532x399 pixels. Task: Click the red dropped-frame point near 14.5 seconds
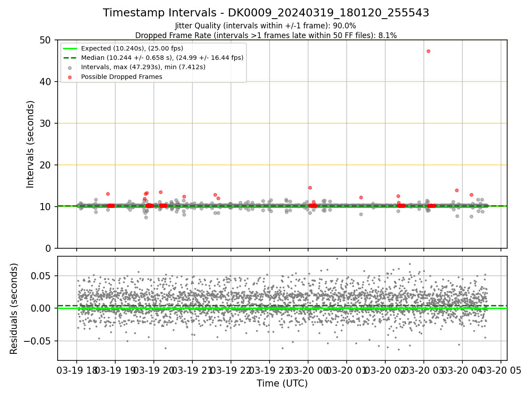[310, 188]
